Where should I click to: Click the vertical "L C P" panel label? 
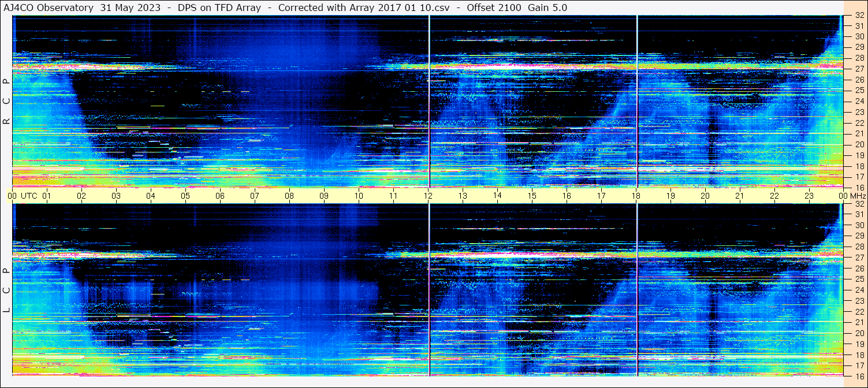point(6,291)
